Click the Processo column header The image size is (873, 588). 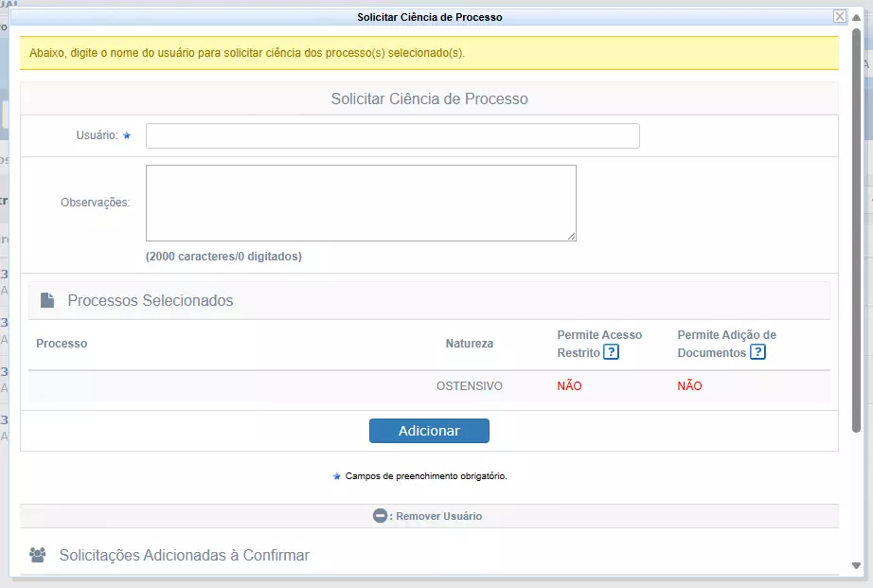[x=62, y=344]
